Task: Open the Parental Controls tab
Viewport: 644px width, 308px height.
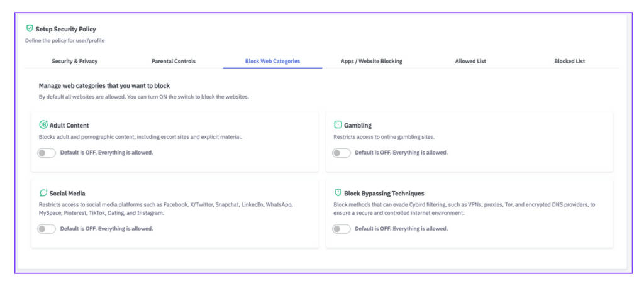Action: pyautogui.click(x=174, y=62)
